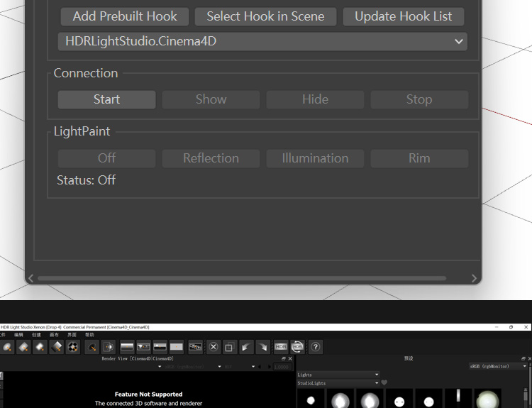
Task: Click the duplicate light toolbar icon
Action: [229, 347]
